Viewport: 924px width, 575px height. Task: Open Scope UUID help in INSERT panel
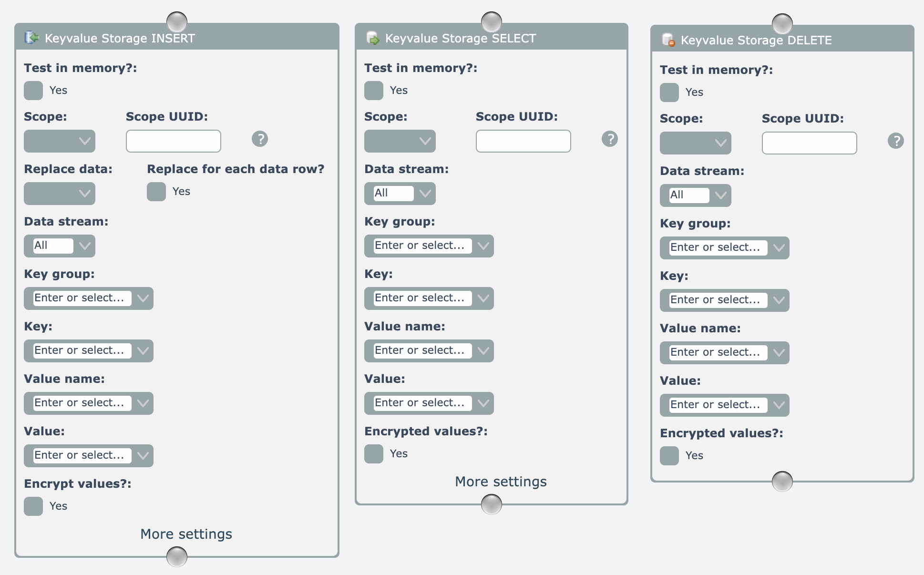[260, 139]
